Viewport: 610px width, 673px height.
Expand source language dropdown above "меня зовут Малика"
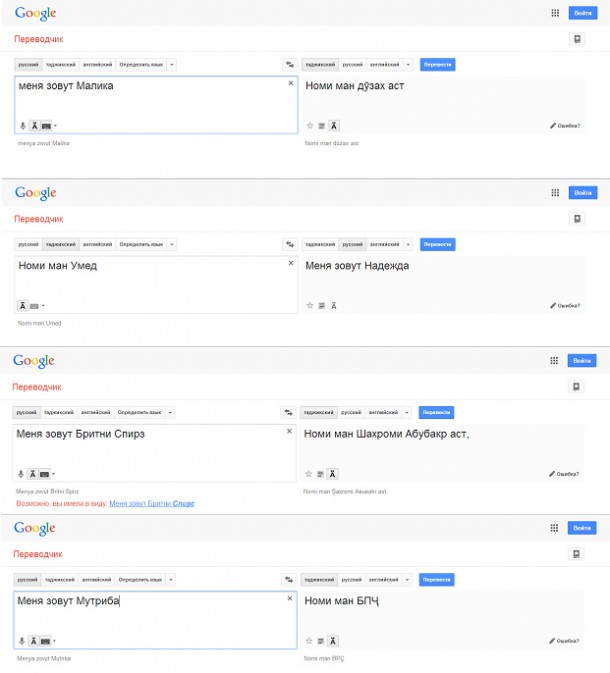coord(172,64)
